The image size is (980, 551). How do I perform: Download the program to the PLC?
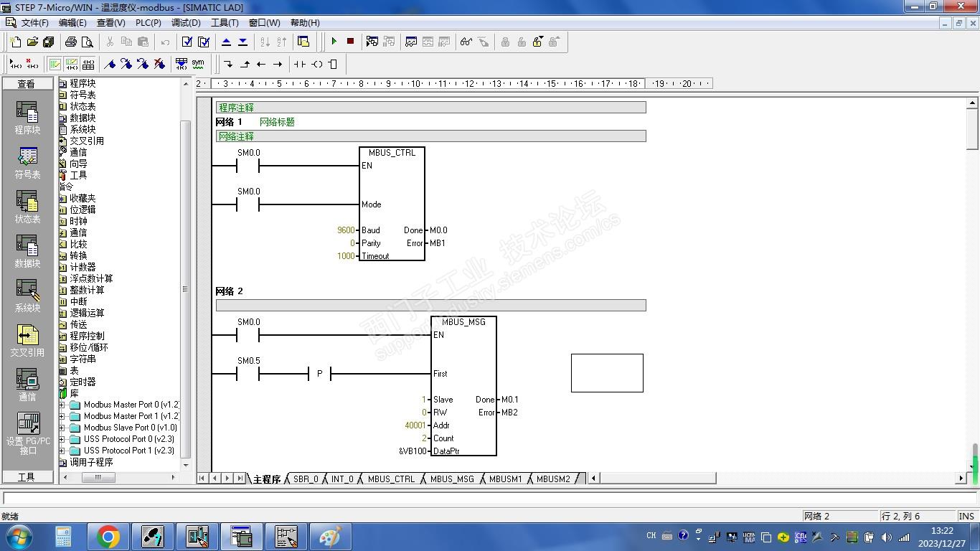[x=242, y=42]
